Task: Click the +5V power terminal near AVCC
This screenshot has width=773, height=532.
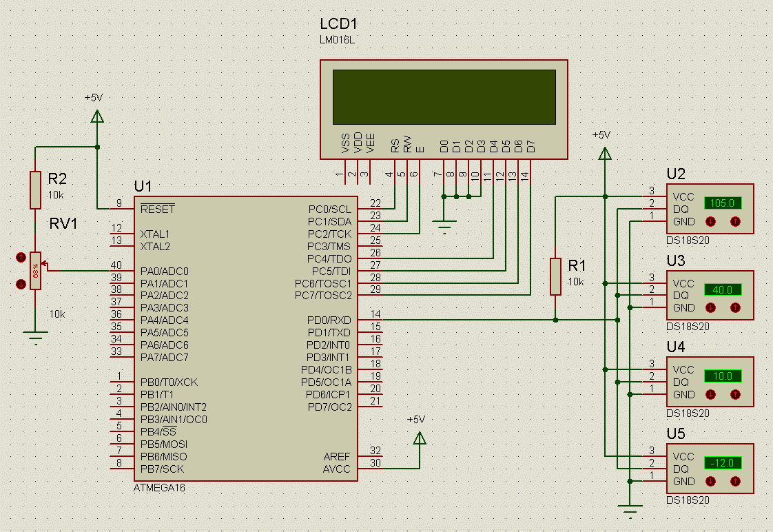Action: pos(420,438)
